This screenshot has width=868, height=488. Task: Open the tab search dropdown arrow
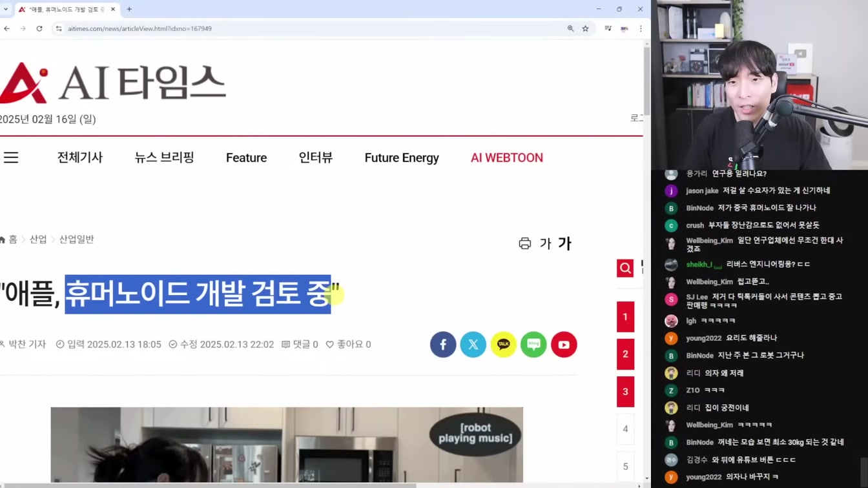pos(6,9)
